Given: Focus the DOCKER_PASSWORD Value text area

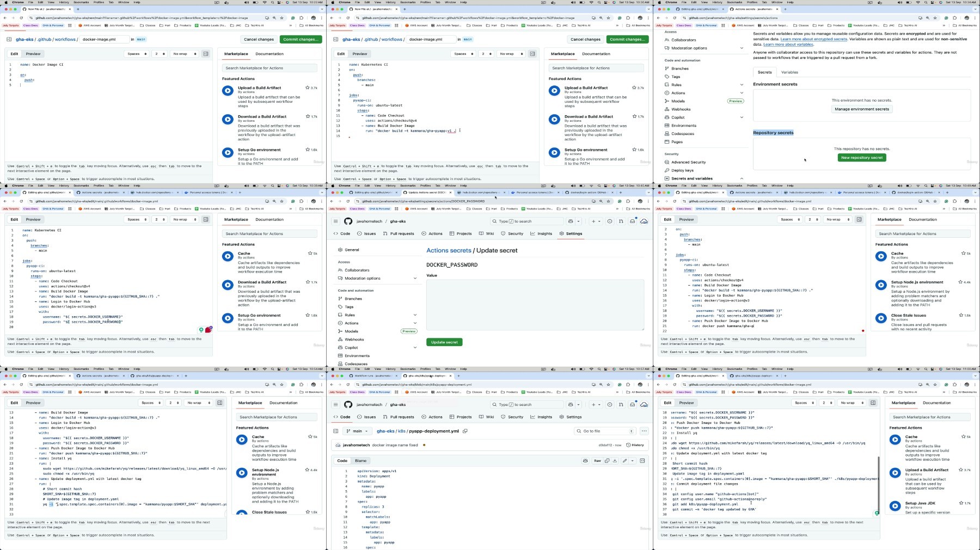Looking at the screenshot, I should tap(535, 305).
